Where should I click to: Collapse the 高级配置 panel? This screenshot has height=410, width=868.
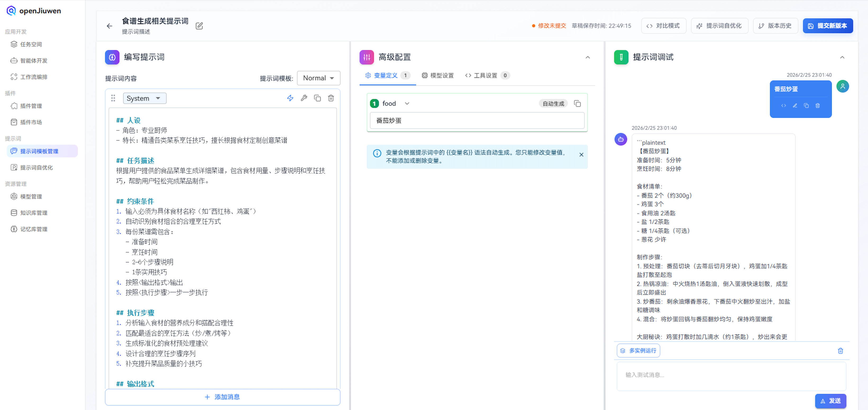(588, 57)
